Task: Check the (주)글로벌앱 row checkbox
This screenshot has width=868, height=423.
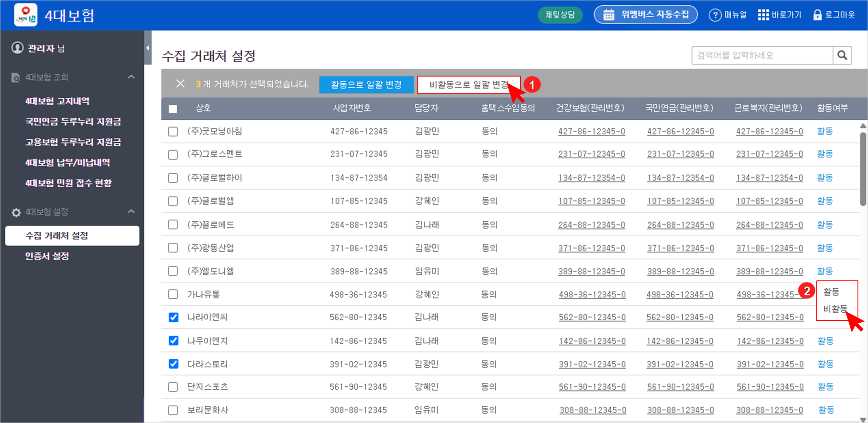Action: click(173, 201)
